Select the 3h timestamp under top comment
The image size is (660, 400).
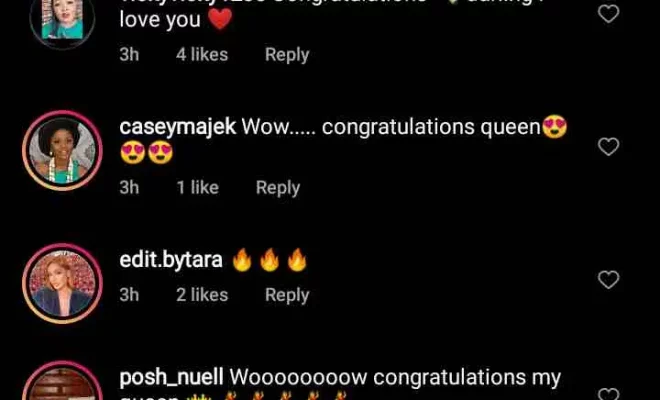click(129, 55)
